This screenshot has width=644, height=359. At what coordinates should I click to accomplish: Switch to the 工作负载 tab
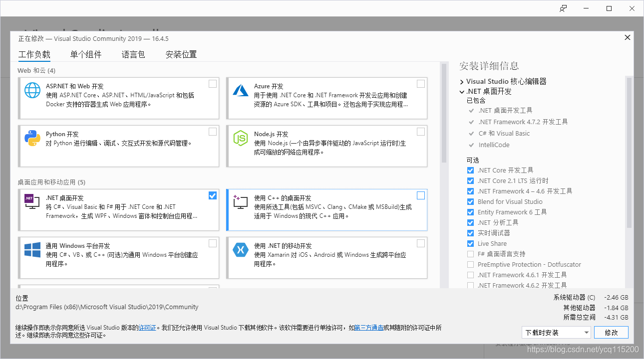click(x=34, y=54)
